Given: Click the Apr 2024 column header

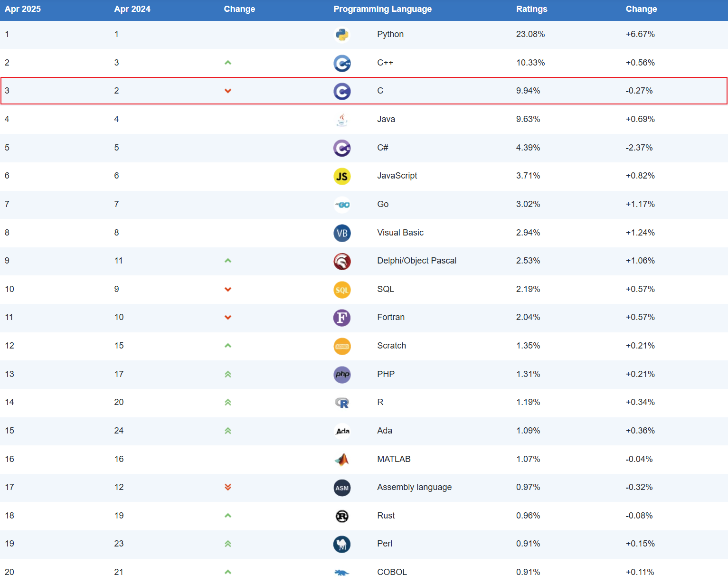Looking at the screenshot, I should click(x=132, y=9).
